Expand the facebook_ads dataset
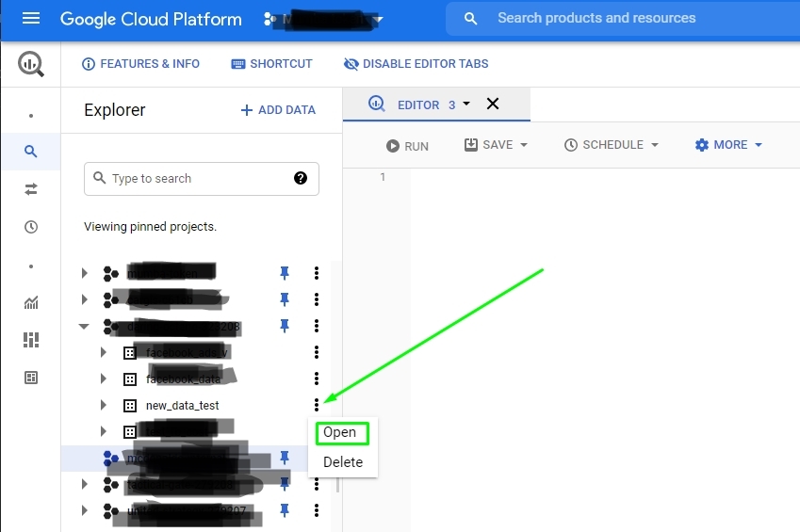 pyautogui.click(x=103, y=352)
